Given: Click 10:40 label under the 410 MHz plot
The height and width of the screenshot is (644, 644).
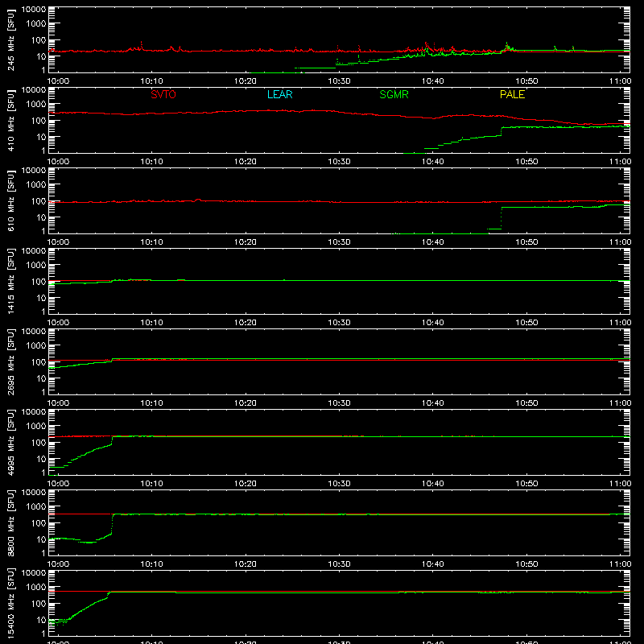Looking at the screenshot, I should (433, 162).
